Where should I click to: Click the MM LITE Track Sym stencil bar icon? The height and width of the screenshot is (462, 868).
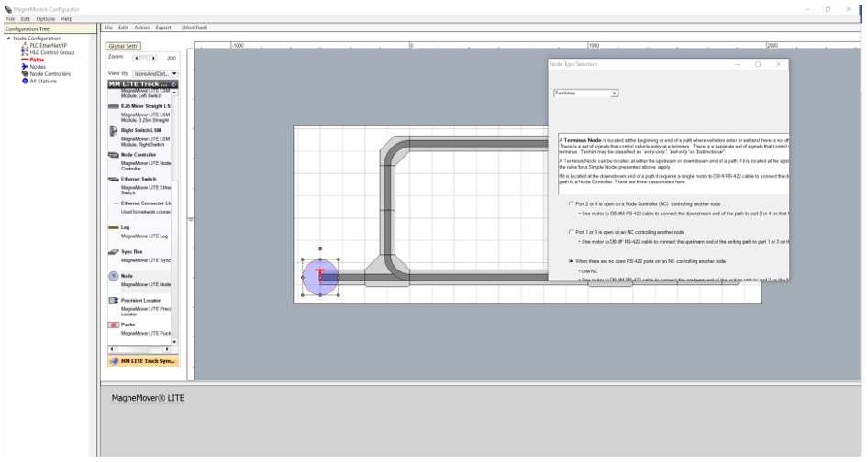(x=114, y=361)
